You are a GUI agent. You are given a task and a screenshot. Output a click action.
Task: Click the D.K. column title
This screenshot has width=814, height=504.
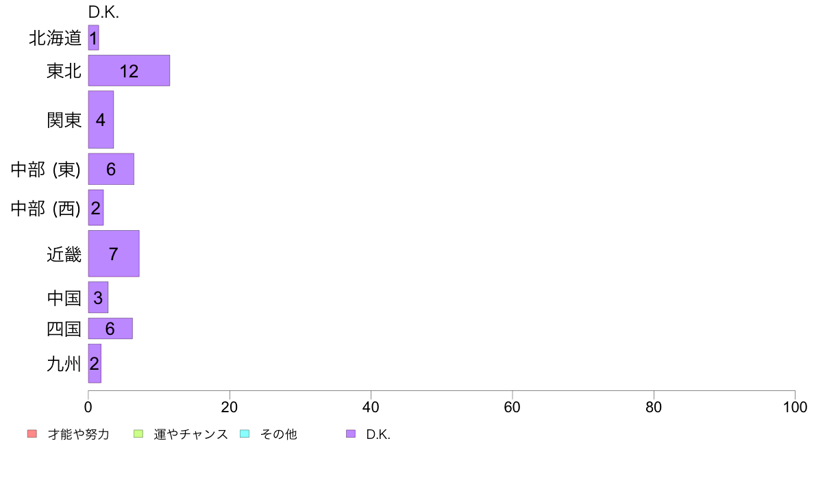tap(104, 12)
